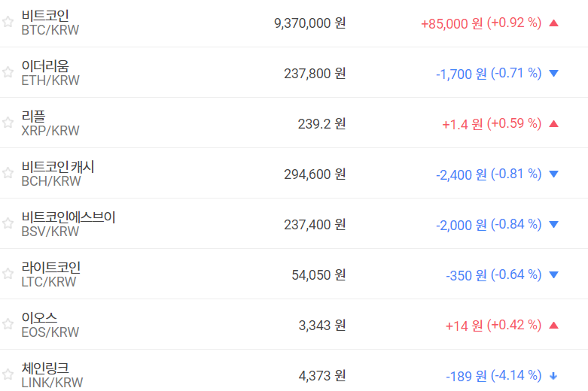Open the 이더리움 coin name link

point(45,65)
